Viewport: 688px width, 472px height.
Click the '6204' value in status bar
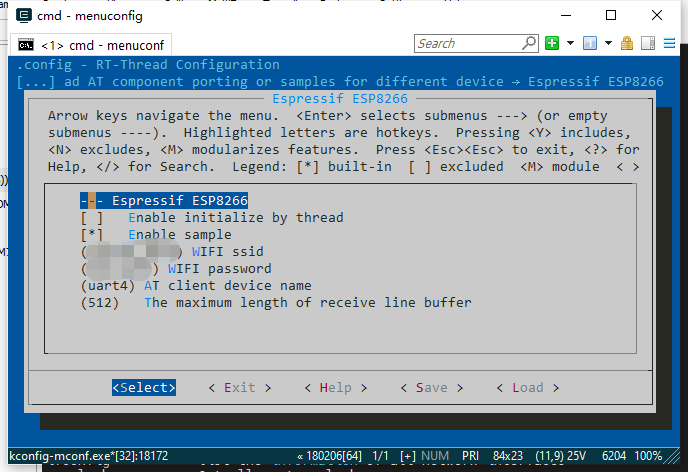pyautogui.click(x=614, y=456)
